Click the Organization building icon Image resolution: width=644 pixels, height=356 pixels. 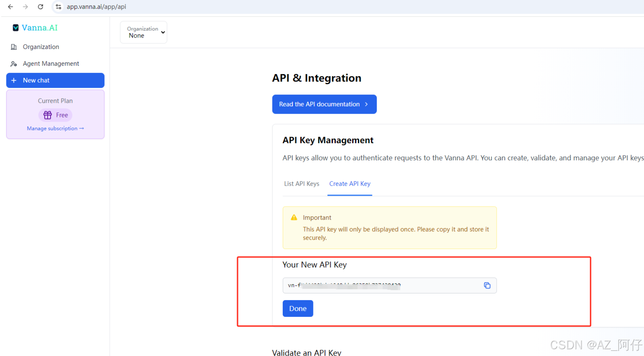coord(14,47)
